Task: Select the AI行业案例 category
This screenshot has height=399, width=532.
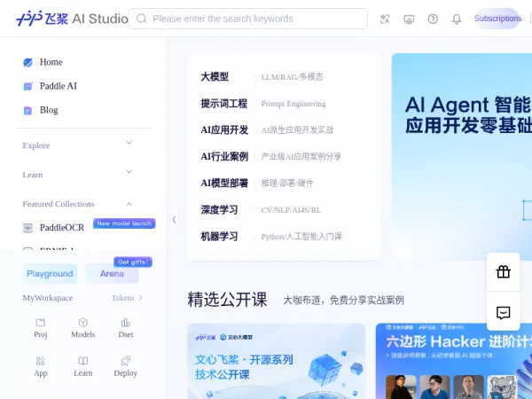Action: point(224,156)
